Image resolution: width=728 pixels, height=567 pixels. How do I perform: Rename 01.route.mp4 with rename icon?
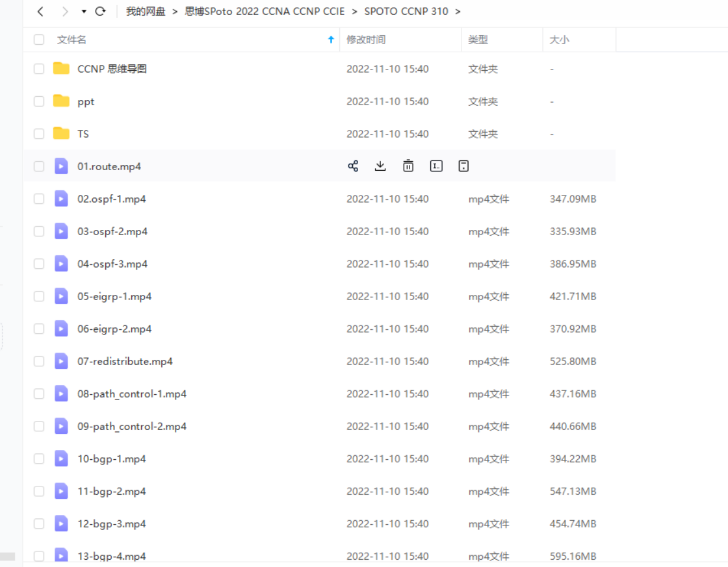tap(436, 166)
